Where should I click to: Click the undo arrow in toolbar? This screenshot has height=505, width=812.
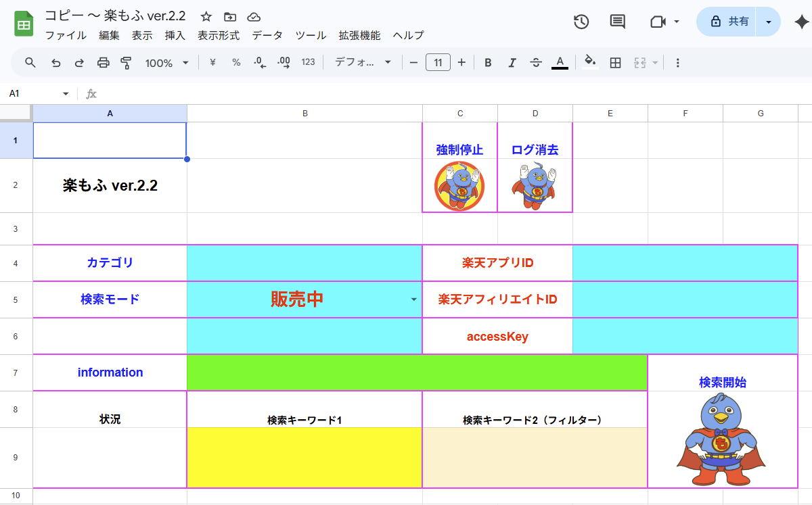(x=56, y=63)
